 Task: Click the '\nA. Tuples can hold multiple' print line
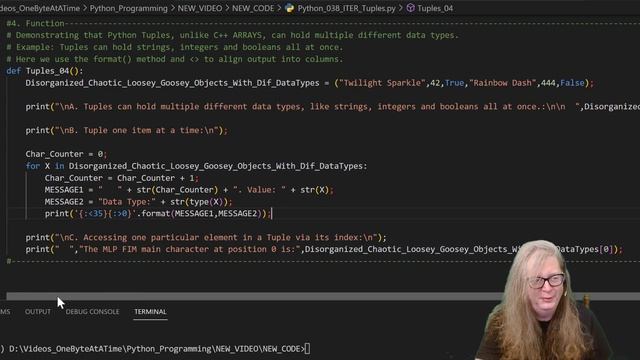tap(332, 107)
